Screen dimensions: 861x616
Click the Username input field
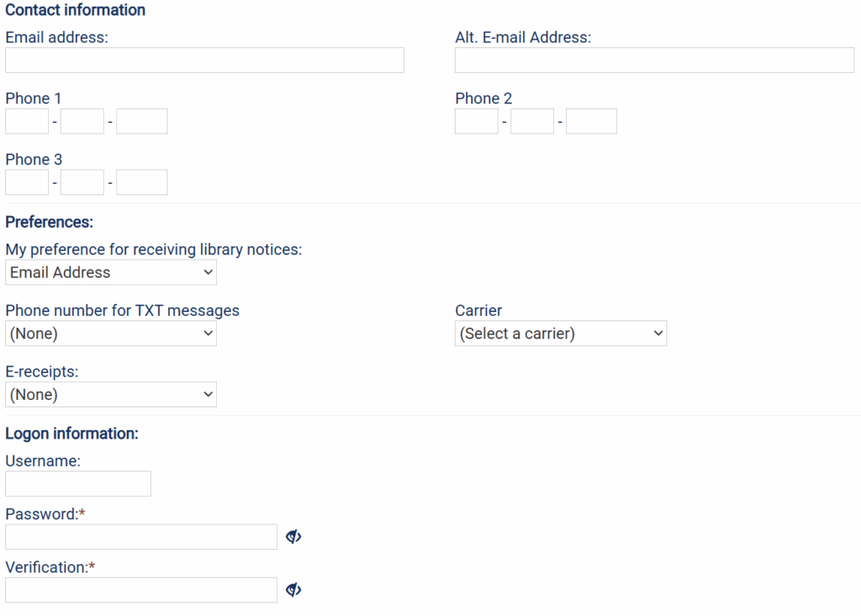pyautogui.click(x=78, y=484)
